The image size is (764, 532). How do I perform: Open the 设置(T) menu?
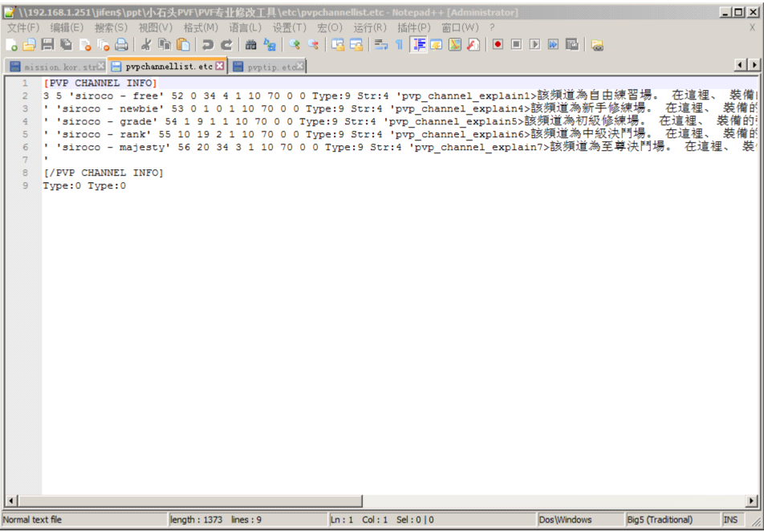pos(290,28)
